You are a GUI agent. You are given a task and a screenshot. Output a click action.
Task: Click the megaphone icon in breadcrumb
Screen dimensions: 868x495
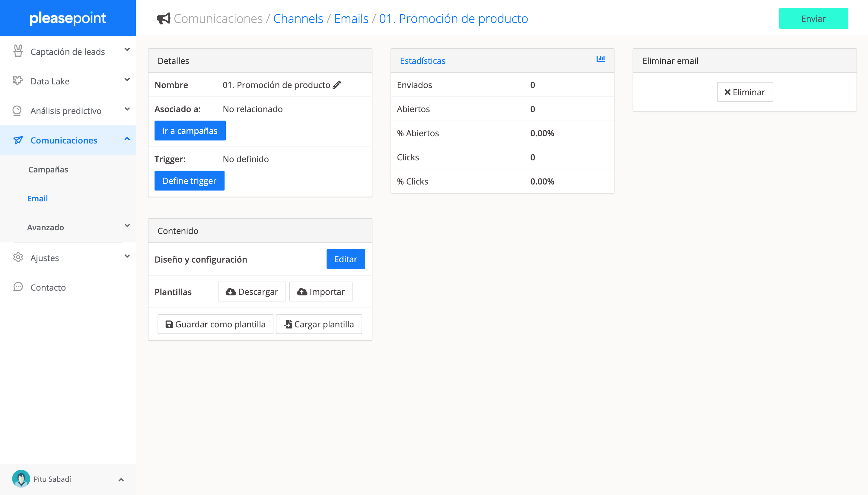pyautogui.click(x=163, y=18)
